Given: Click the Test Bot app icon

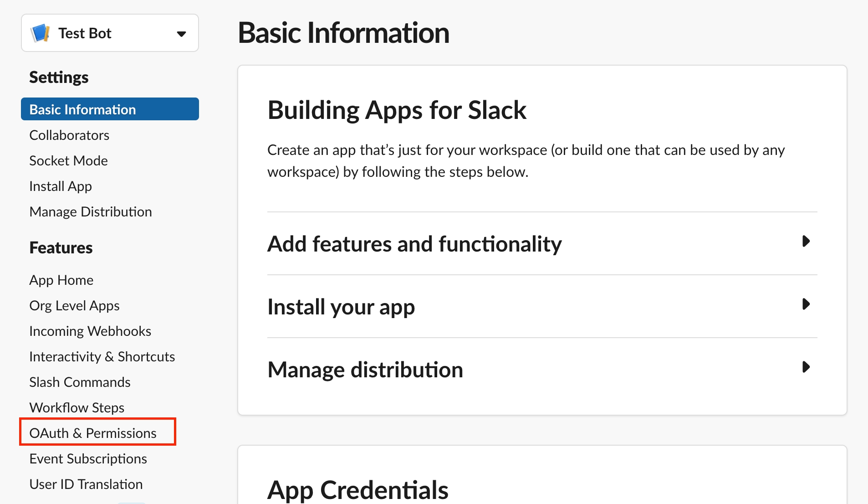Looking at the screenshot, I should click(40, 33).
